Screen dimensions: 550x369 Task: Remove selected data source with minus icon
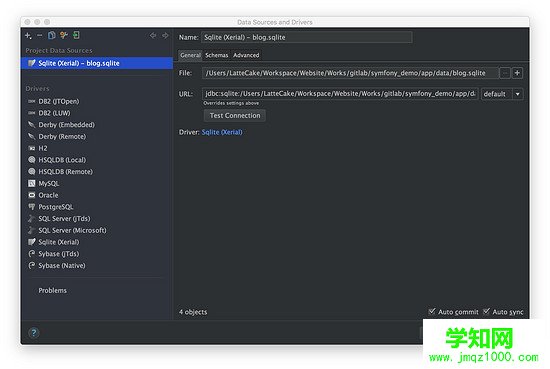click(x=40, y=35)
